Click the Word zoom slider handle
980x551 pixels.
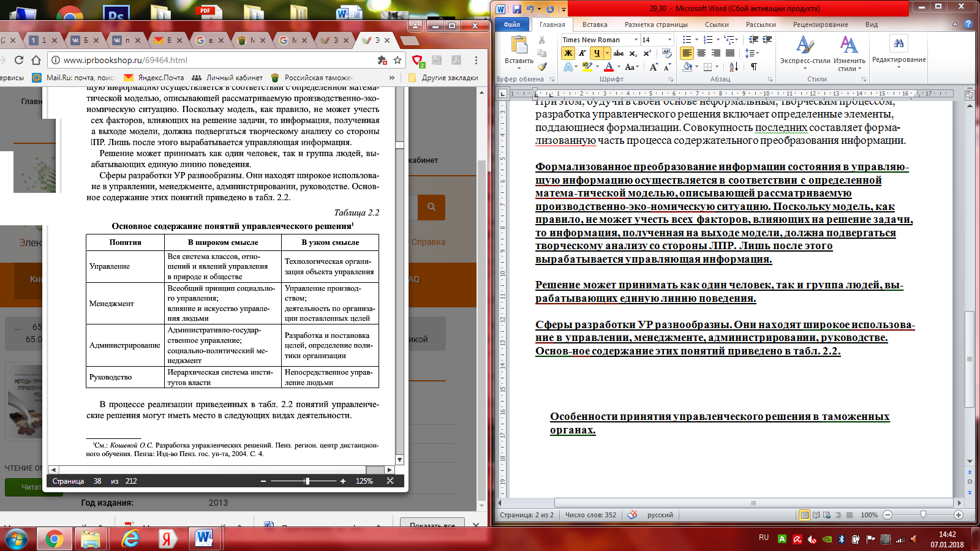[x=923, y=515]
